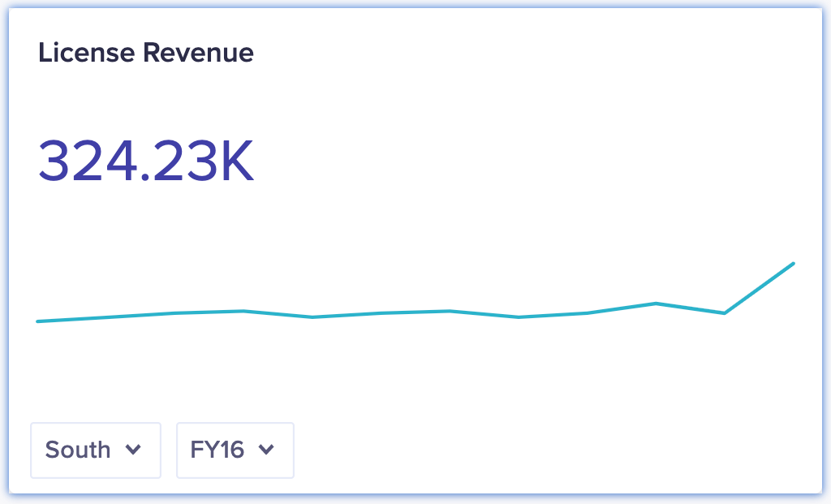This screenshot has width=831, height=504.
Task: Click the chevron arrow next to FY16
Action: click(x=268, y=450)
